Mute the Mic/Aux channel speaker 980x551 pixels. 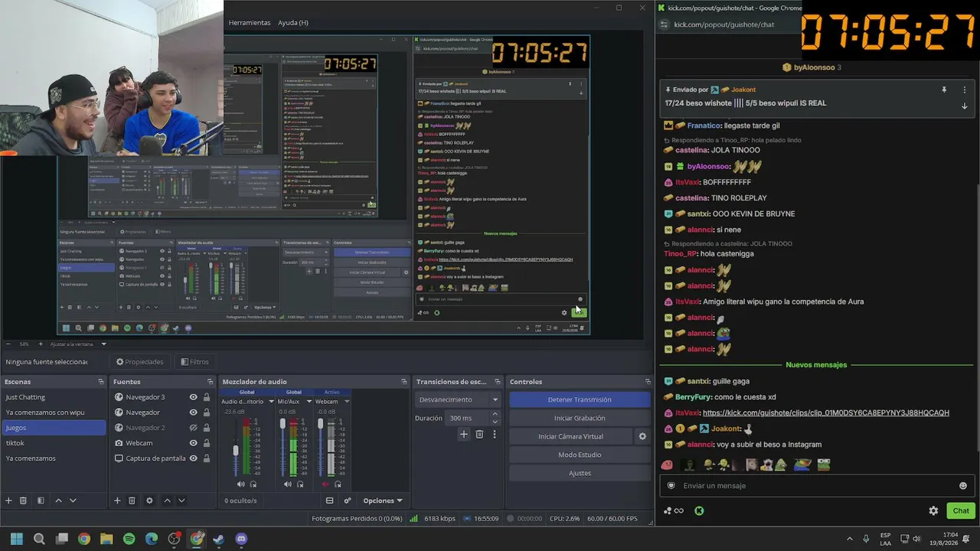pyautogui.click(x=288, y=484)
